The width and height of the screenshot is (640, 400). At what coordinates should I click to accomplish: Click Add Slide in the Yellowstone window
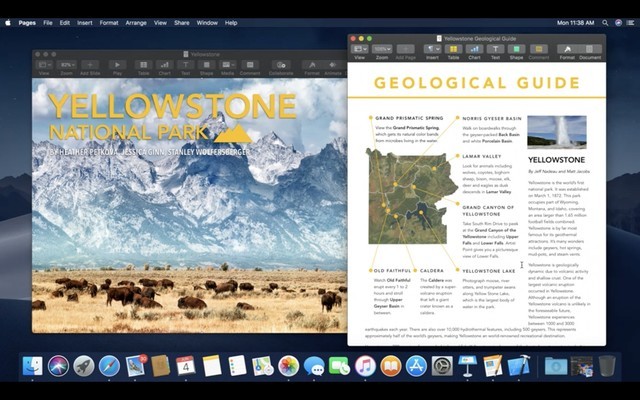pos(90,65)
